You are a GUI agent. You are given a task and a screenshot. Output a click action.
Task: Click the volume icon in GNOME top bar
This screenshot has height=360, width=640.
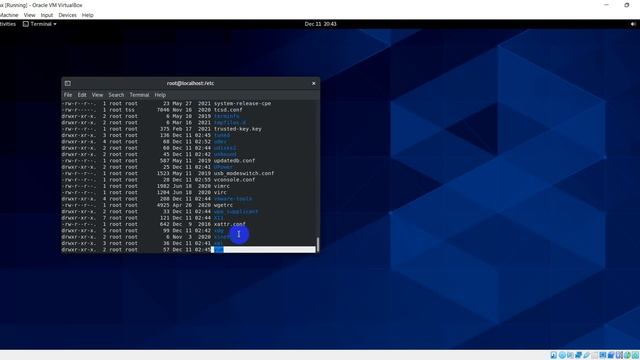point(633,24)
